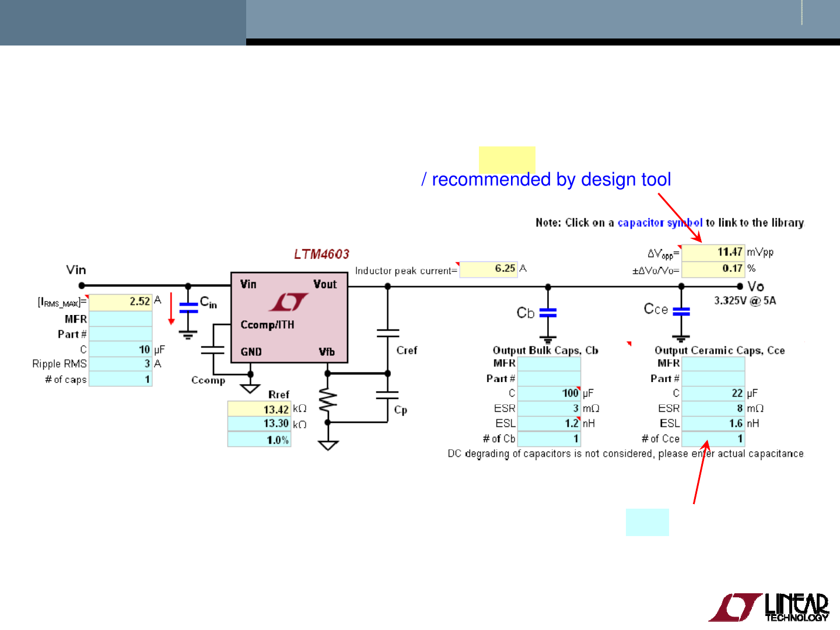The image size is (840, 630).
Task: Click the Cin capacitor symbol
Action: coord(188,309)
